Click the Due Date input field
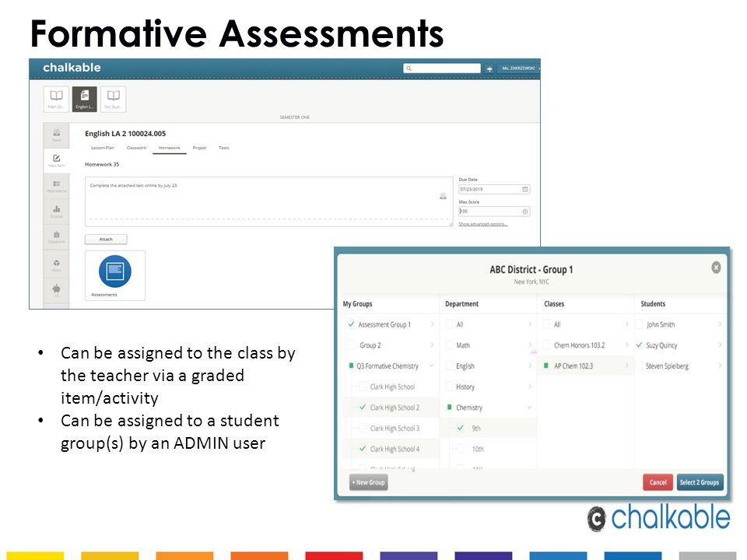The height and width of the screenshot is (560, 747). click(494, 189)
